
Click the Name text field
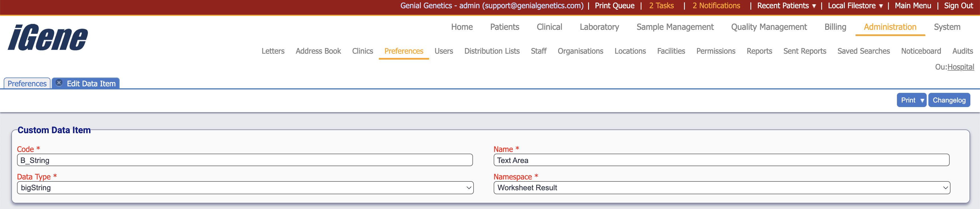(x=721, y=160)
